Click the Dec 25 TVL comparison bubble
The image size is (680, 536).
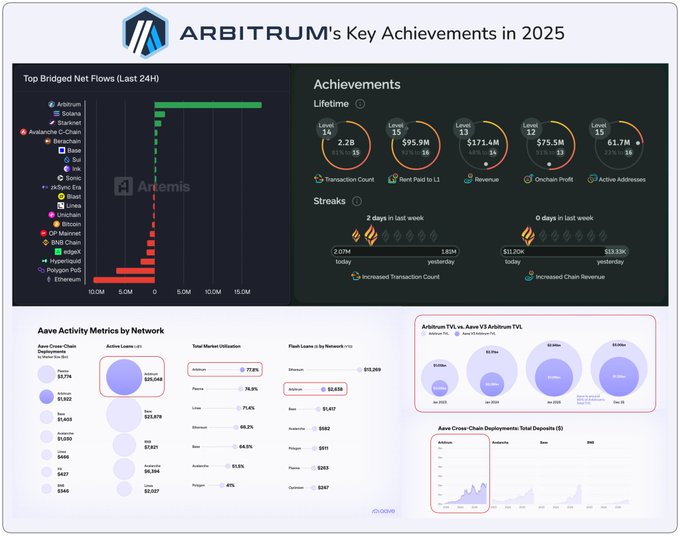[619, 369]
